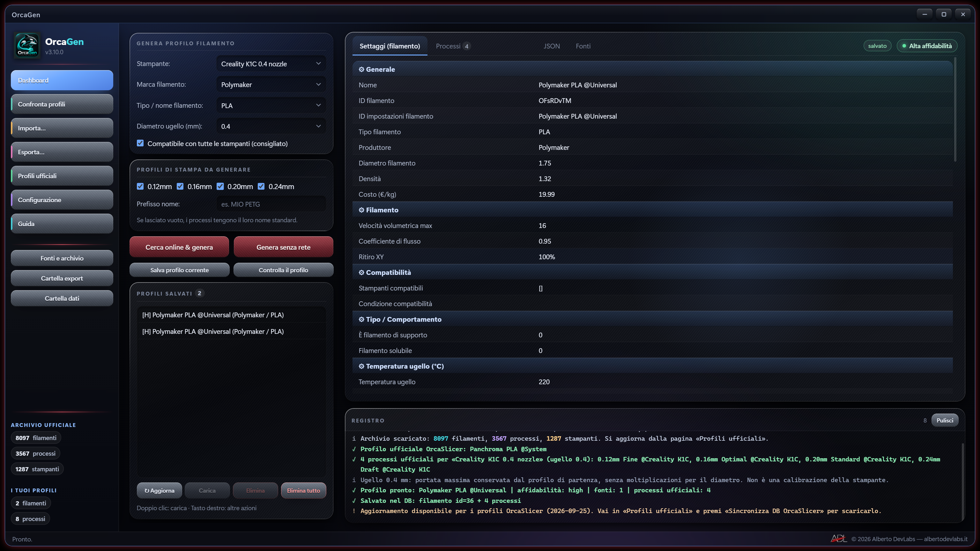Click the gear icon beside Temperatura ugello
The image size is (980, 551).
point(361,367)
